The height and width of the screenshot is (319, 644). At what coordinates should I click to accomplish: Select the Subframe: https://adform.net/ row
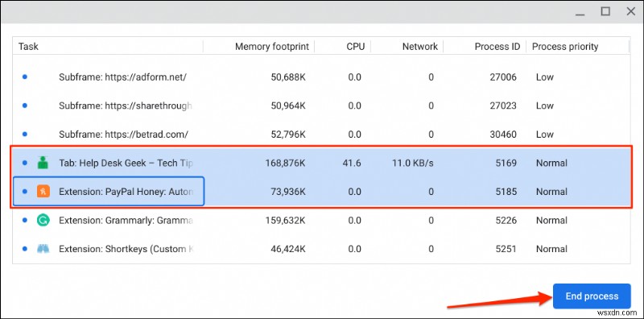coord(321,77)
